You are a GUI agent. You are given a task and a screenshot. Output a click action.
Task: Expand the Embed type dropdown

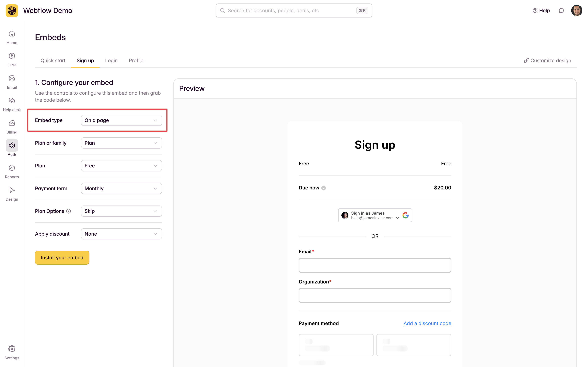tap(121, 120)
